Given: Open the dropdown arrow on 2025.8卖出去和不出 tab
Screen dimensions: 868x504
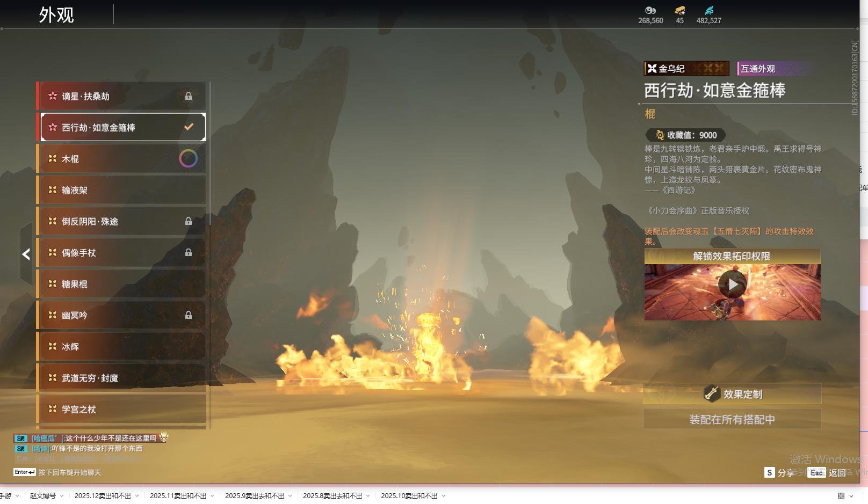Looking at the screenshot, I should click(368, 496).
